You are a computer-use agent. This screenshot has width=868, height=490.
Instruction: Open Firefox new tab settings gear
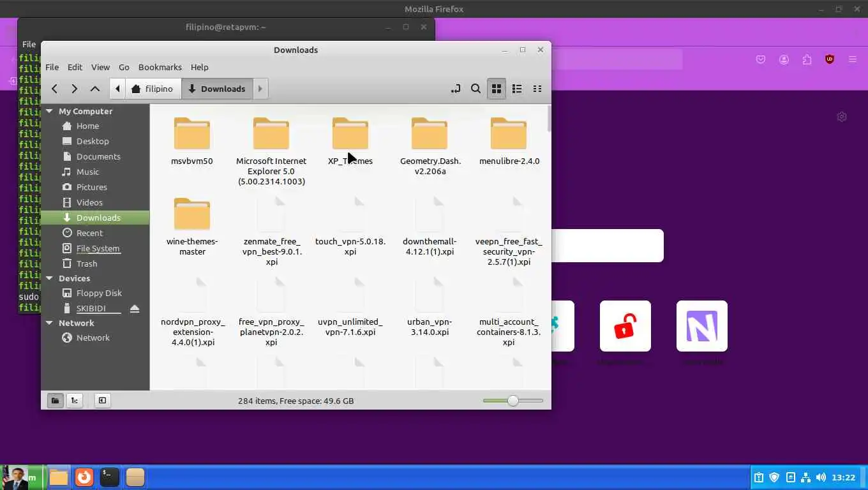coord(842,117)
